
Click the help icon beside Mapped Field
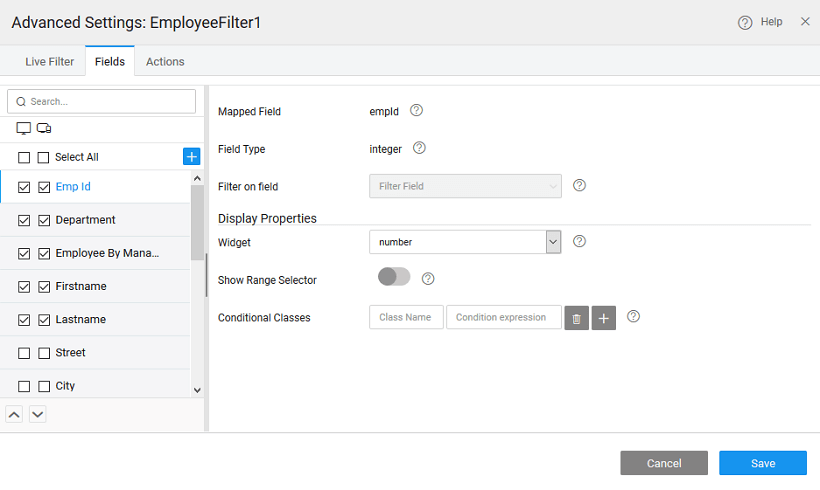417,111
